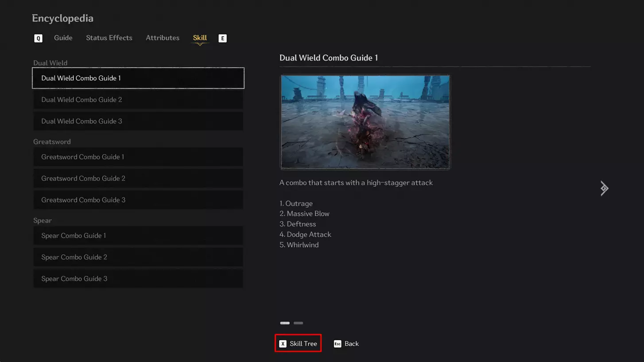Select Greatsword Combo Guide 3
Image resolution: width=644 pixels, height=362 pixels.
click(138, 200)
